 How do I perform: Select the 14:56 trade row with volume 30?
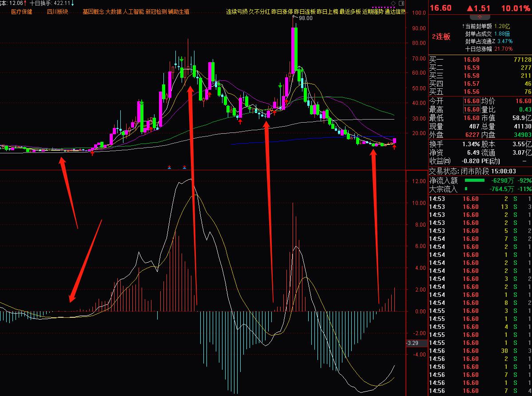pyautogui.click(x=480, y=351)
